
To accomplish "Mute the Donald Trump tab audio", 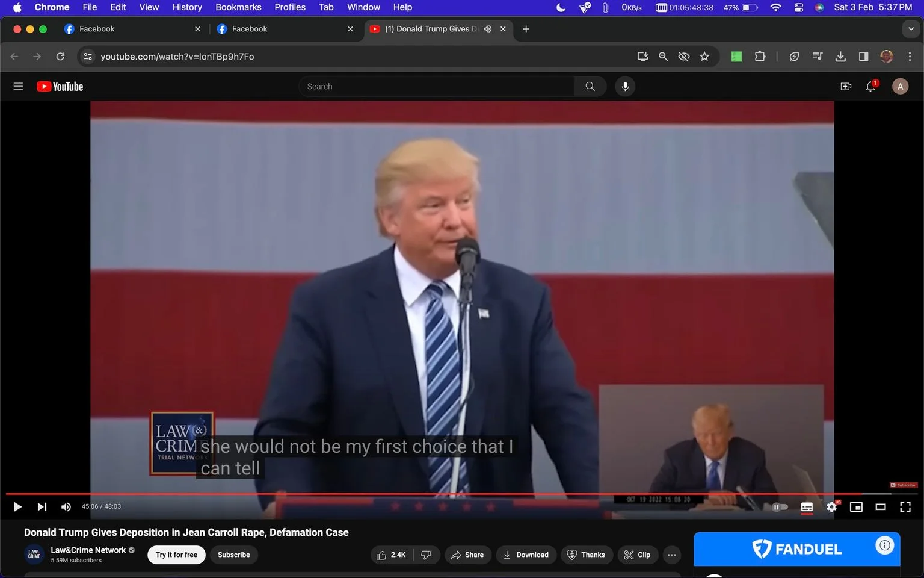I will tap(487, 29).
